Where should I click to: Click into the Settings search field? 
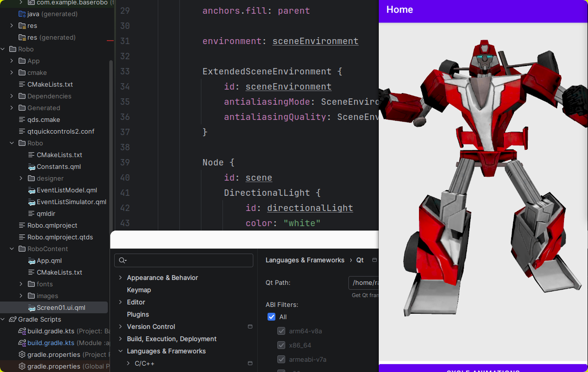(184, 260)
